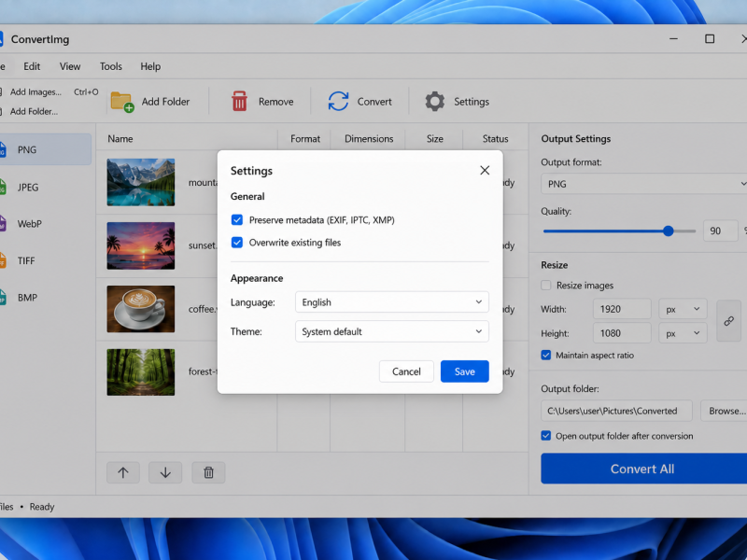Image resolution: width=747 pixels, height=560 pixels.
Task: Click the Save button
Action: pyautogui.click(x=464, y=371)
